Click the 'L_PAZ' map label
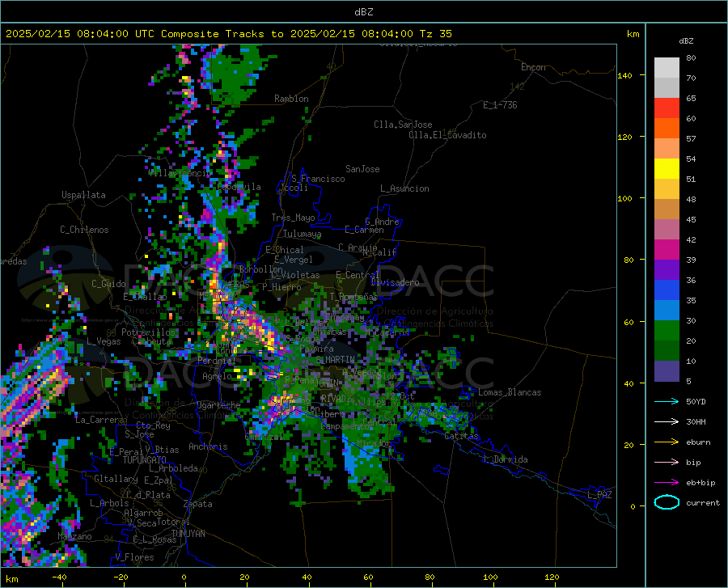The width and height of the screenshot is (728, 588). pos(599,495)
